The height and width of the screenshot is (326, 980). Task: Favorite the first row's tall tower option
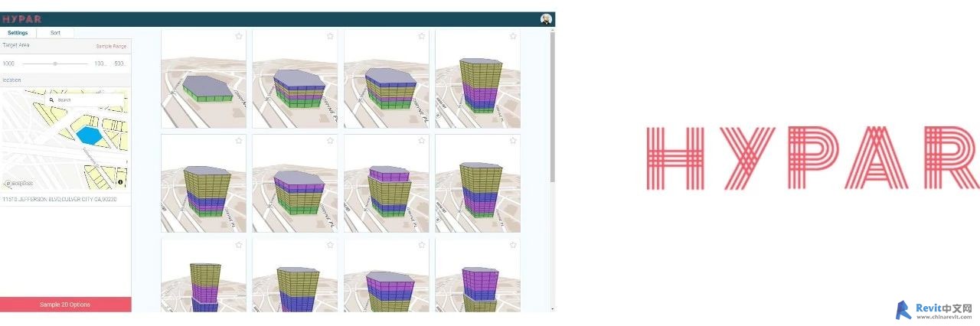click(x=513, y=36)
